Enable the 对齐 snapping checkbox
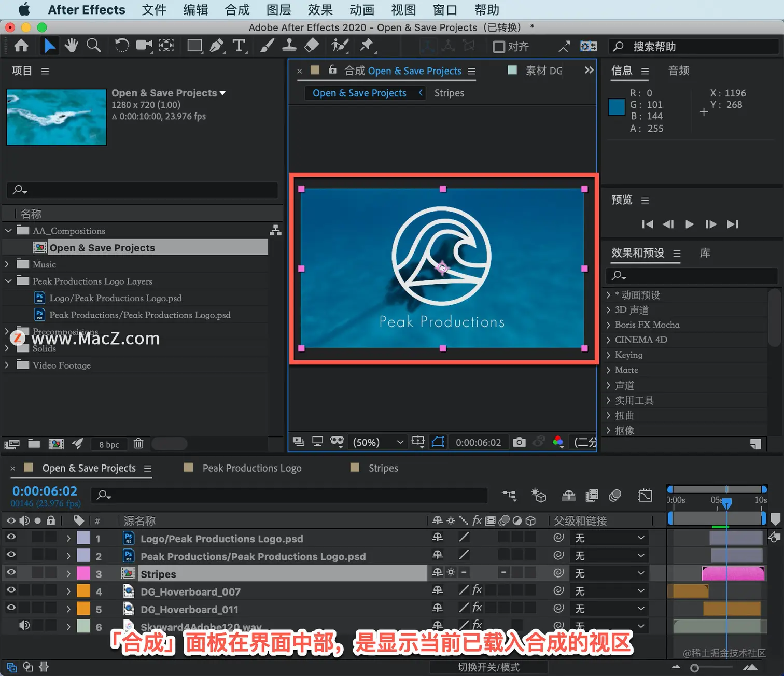This screenshot has width=784, height=676. pos(499,47)
